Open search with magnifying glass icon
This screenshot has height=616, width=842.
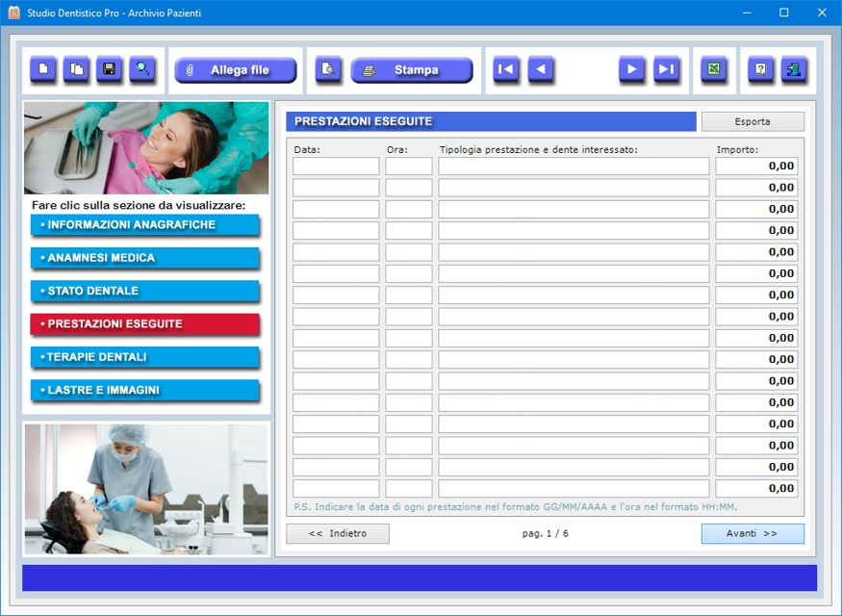click(x=142, y=69)
